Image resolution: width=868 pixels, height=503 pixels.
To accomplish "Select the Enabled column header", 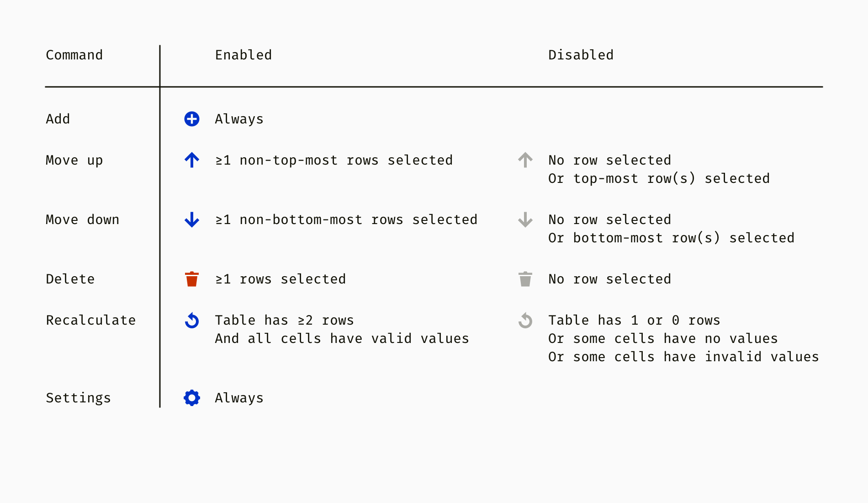I will point(243,55).
